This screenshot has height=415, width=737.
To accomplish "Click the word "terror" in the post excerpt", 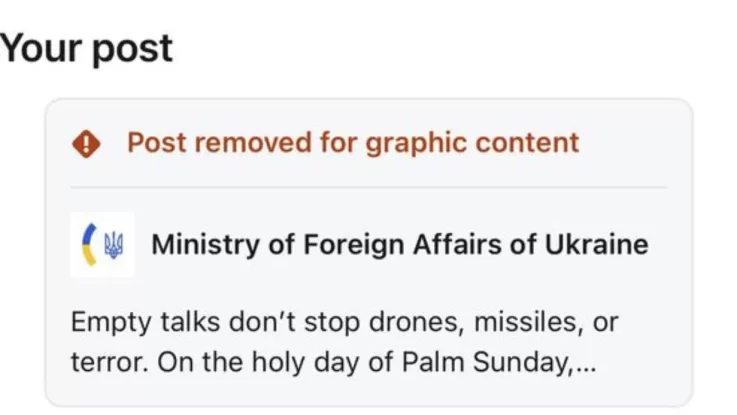I will [x=100, y=361].
